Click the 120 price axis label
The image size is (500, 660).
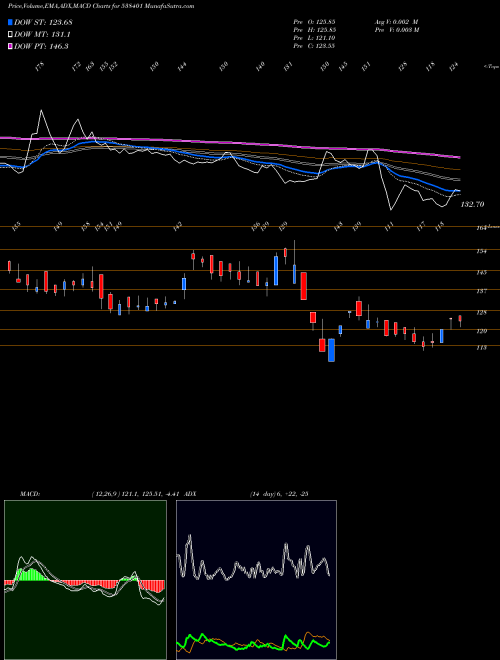pyautogui.click(x=481, y=331)
